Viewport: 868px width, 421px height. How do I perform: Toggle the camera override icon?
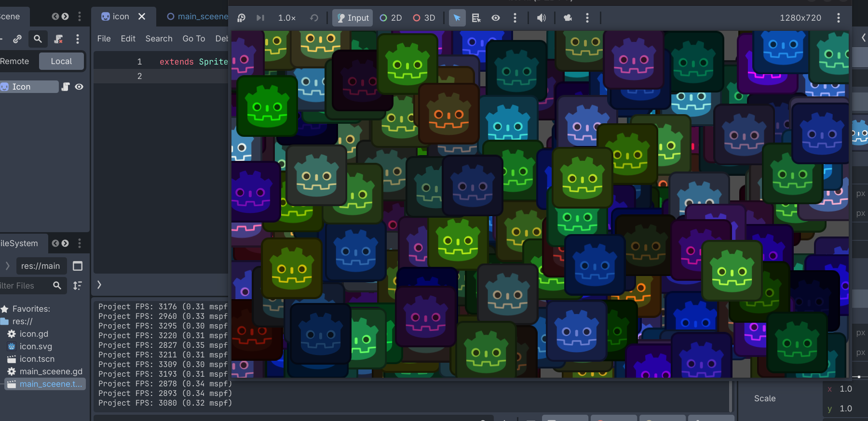tap(568, 18)
